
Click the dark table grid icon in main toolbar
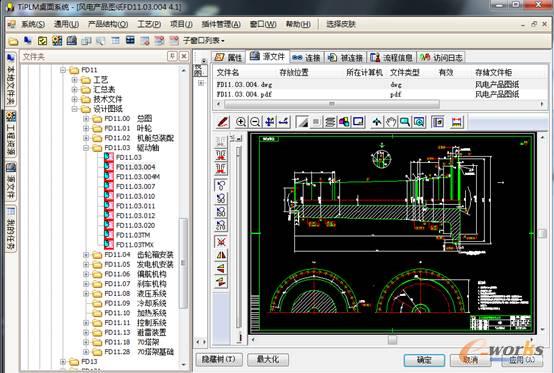[130, 40]
